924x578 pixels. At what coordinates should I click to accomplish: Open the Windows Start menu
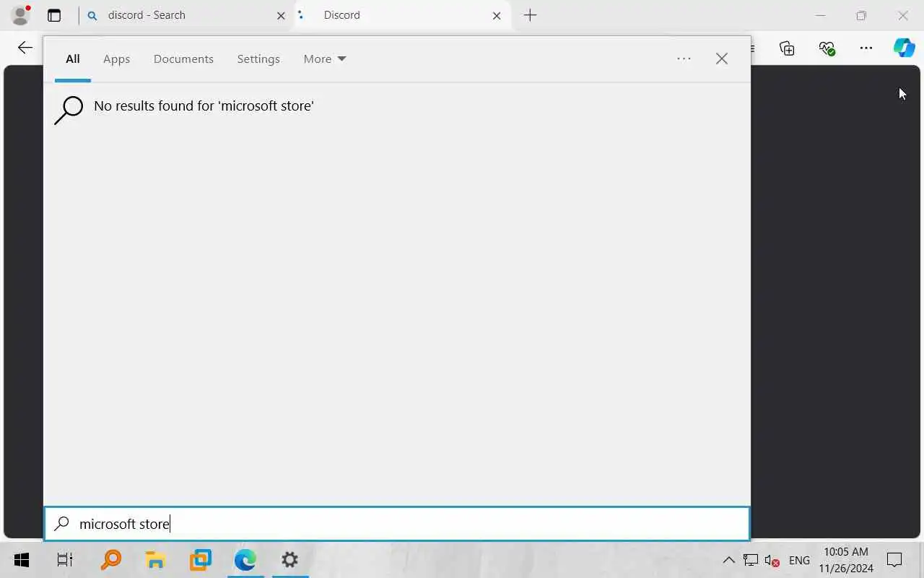click(22, 560)
